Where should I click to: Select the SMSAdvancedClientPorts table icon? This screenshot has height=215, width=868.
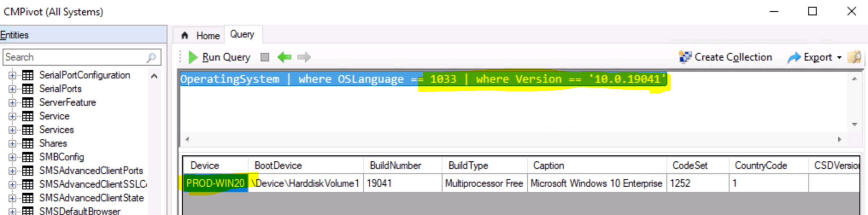[28, 171]
